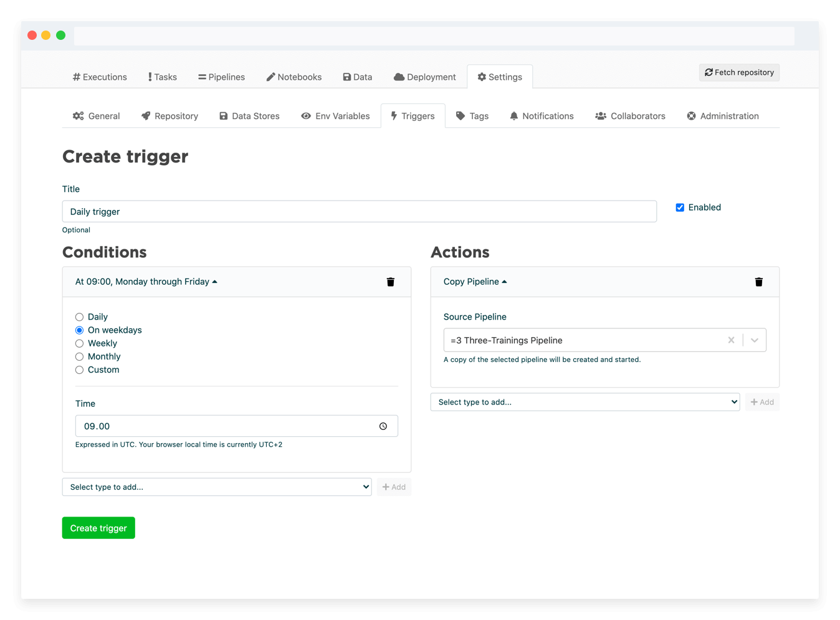Delete the Copy Pipeline action trash icon
The image size is (840, 620).
pyautogui.click(x=759, y=282)
